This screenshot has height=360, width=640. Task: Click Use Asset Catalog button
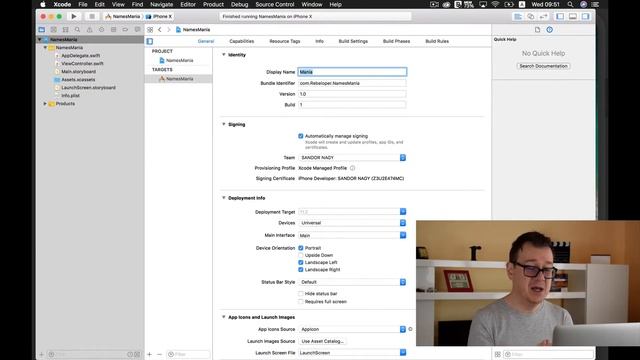tap(322, 341)
